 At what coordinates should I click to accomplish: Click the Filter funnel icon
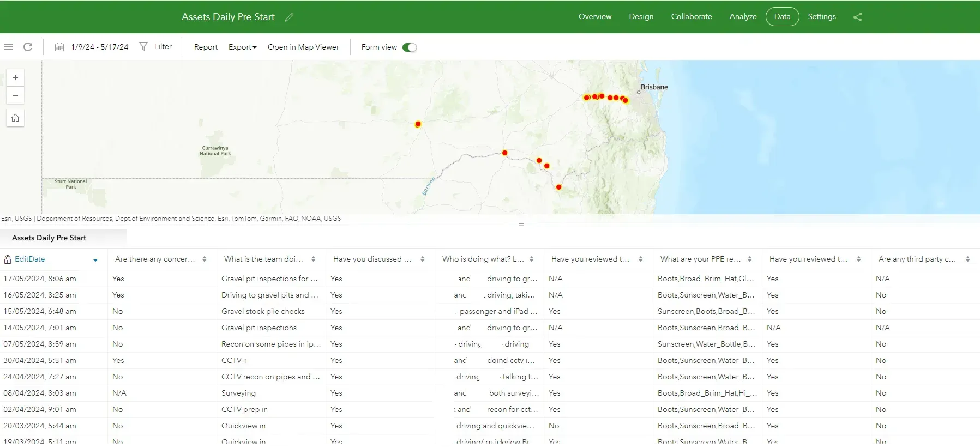point(143,47)
